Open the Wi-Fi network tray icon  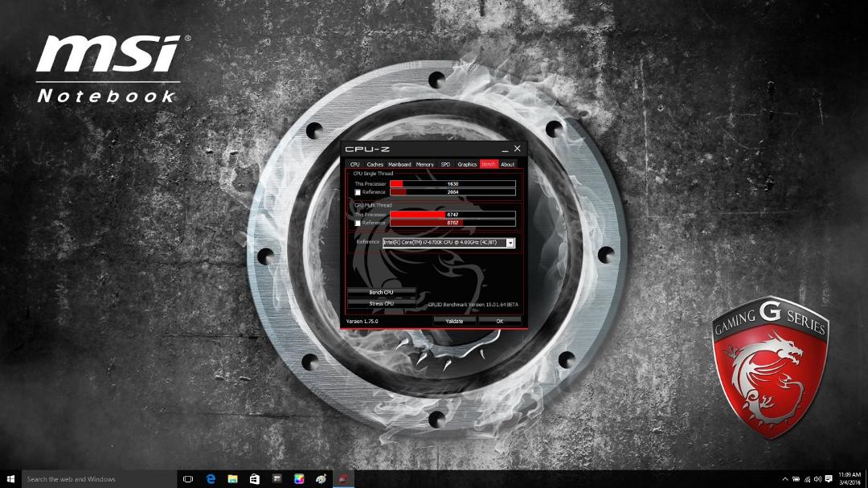click(807, 479)
